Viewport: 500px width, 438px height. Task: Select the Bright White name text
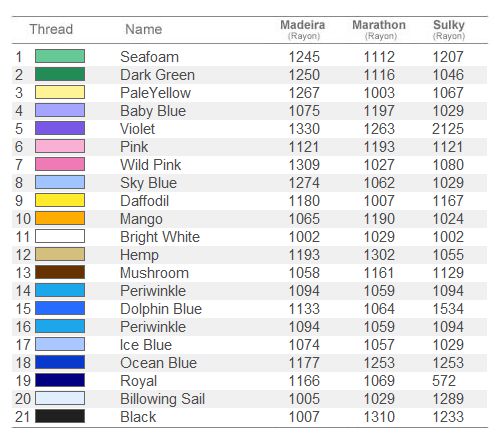[x=160, y=237]
